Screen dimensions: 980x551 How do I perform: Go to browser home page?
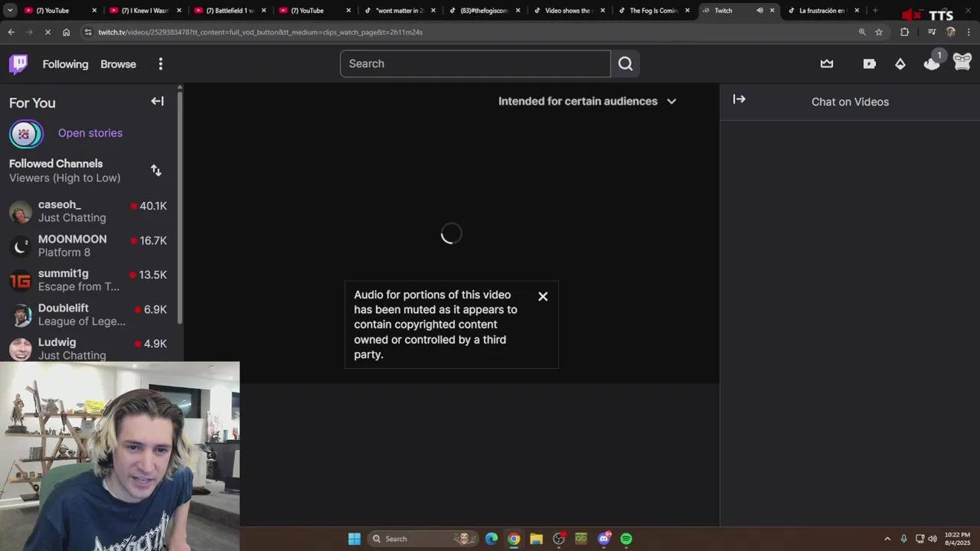pyautogui.click(x=66, y=32)
